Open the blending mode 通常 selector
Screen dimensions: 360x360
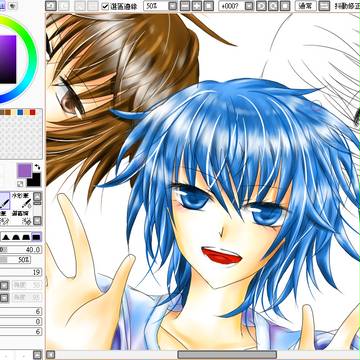[306, 6]
